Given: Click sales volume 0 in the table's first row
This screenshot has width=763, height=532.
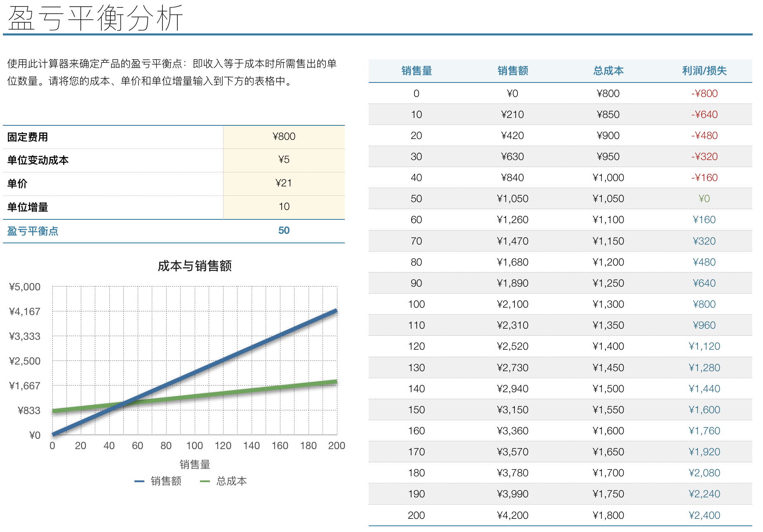Looking at the screenshot, I should click(417, 94).
